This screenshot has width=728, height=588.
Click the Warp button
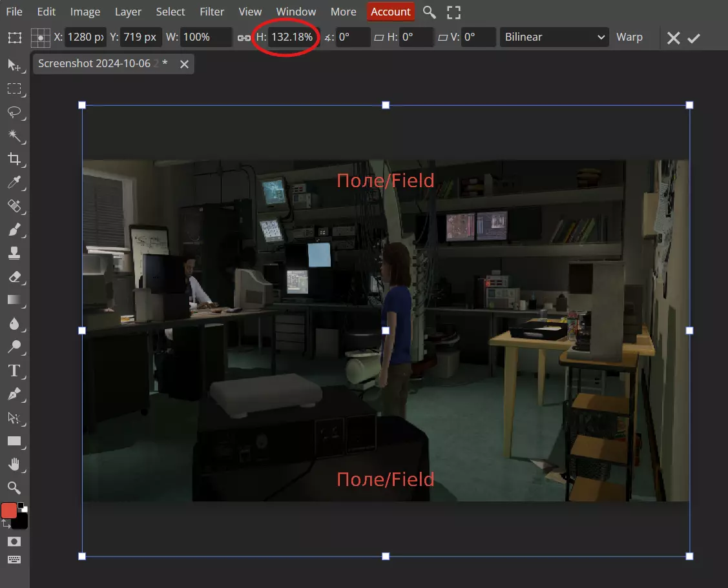coord(629,37)
